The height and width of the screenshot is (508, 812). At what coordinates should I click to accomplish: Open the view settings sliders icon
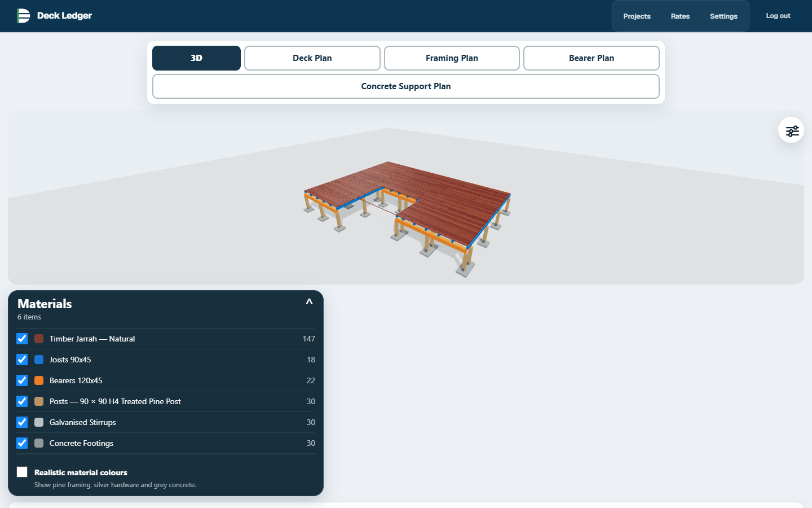click(x=792, y=130)
